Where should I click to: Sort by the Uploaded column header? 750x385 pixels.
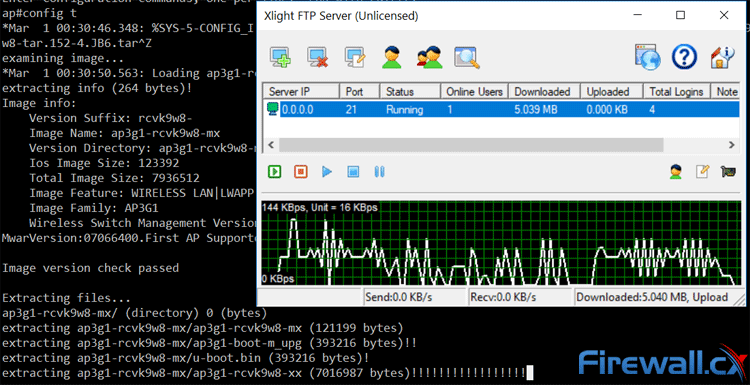pyautogui.click(x=612, y=91)
